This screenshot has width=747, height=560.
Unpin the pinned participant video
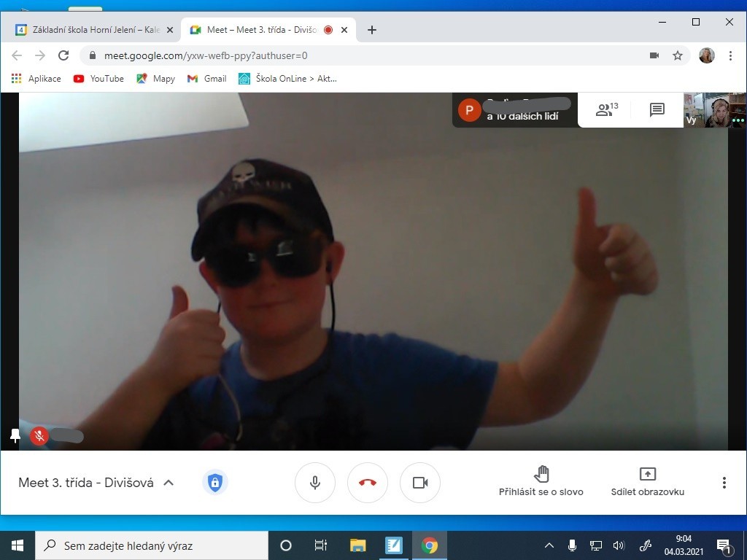pos(15,436)
